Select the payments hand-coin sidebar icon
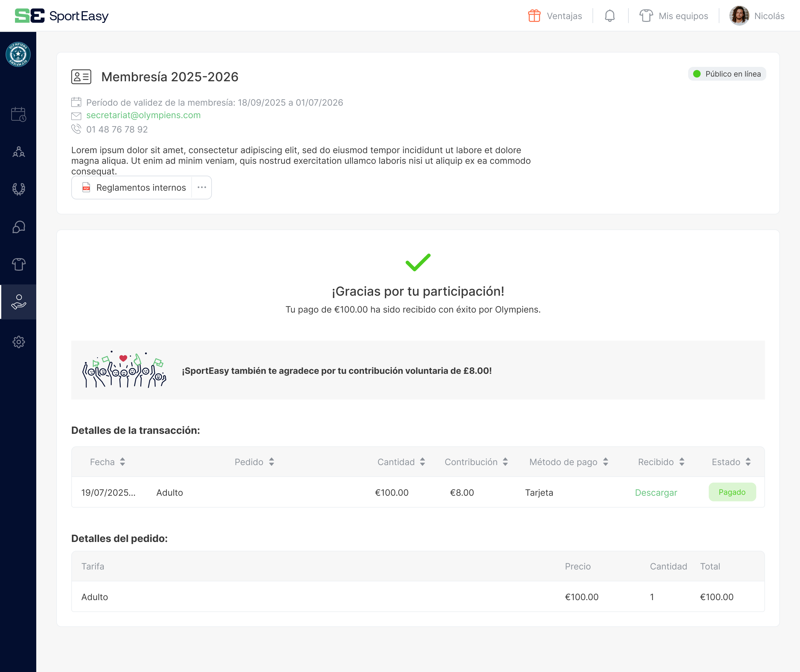The width and height of the screenshot is (800, 672). (x=18, y=302)
